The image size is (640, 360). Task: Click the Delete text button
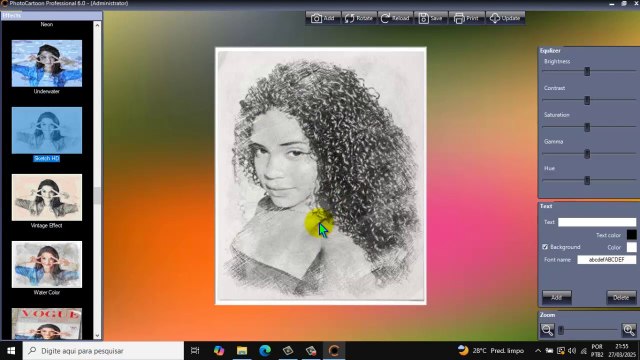[621, 298]
